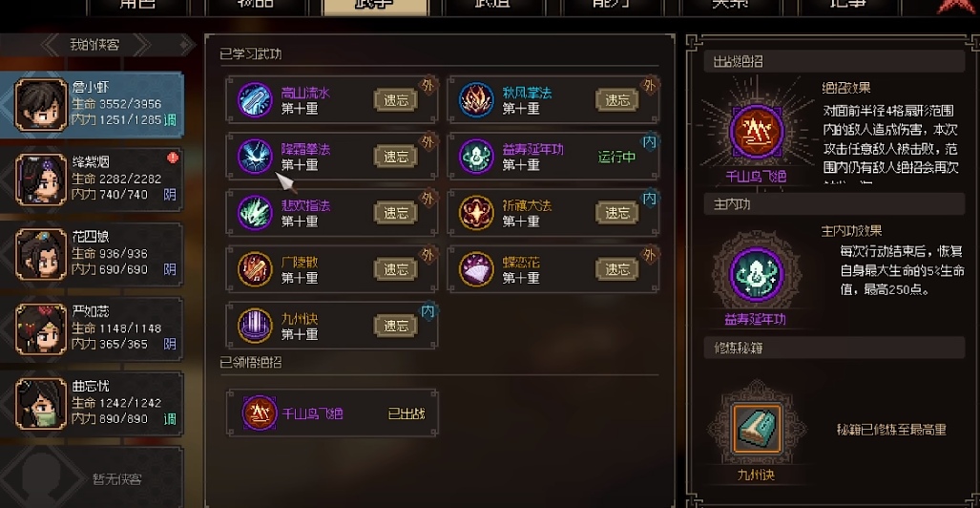This screenshot has width=980, height=508.
Task: Switch to hero 花四娘
Action: [41, 255]
